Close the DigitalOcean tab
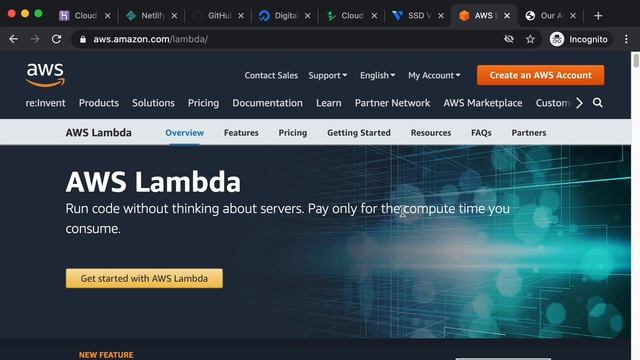Screen dimensions: 640x360 pyautogui.click(x=307, y=16)
